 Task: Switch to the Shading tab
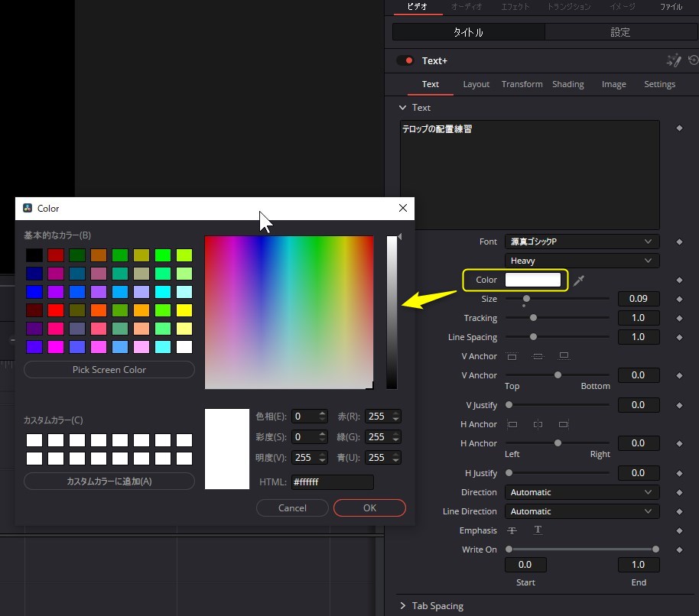(x=568, y=84)
